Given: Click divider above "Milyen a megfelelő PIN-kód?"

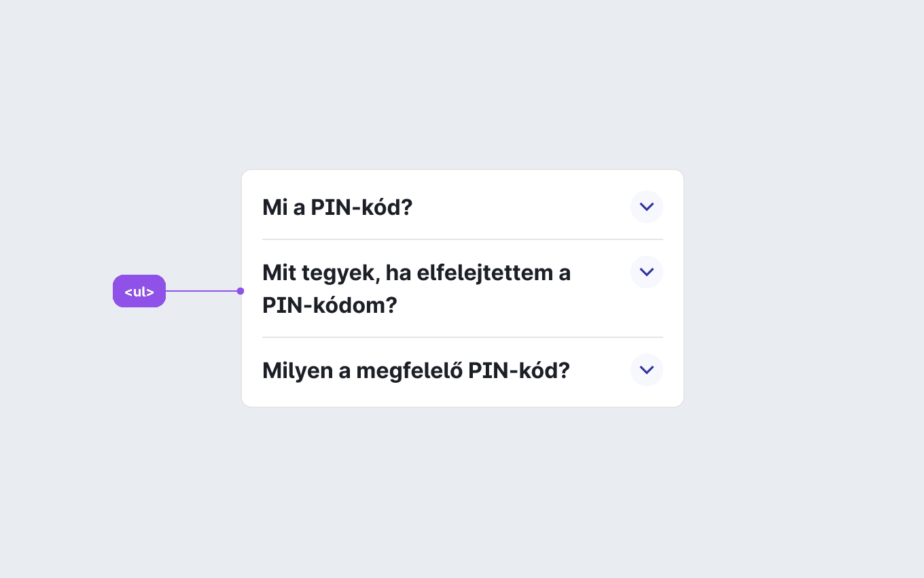Looking at the screenshot, I should pos(463,337).
